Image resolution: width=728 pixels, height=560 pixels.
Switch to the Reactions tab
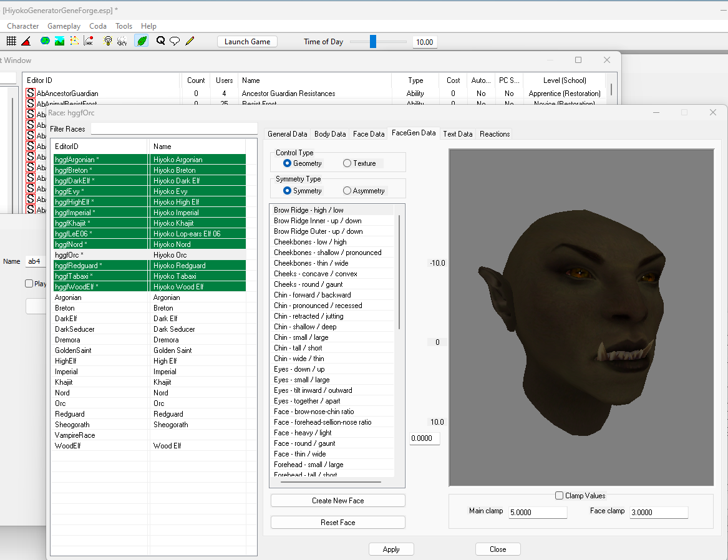tap(495, 134)
